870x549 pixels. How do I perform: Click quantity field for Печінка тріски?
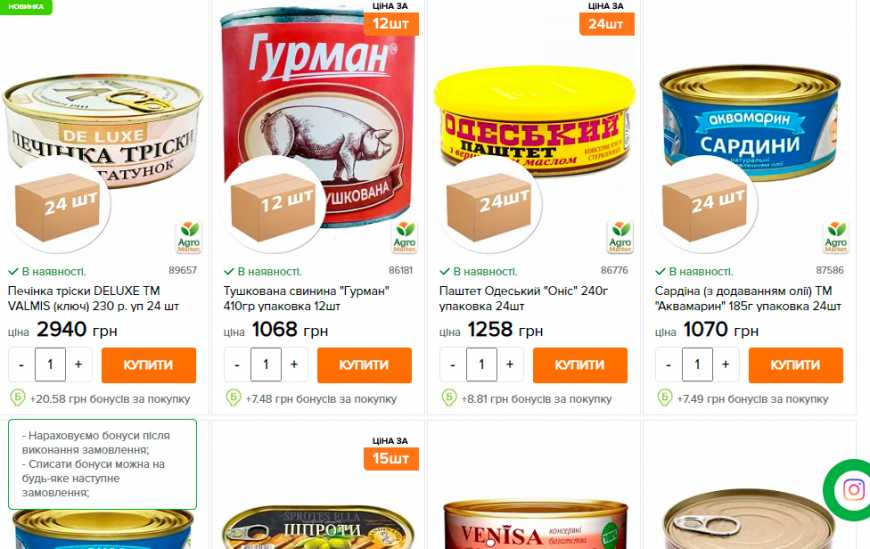pos(50,365)
